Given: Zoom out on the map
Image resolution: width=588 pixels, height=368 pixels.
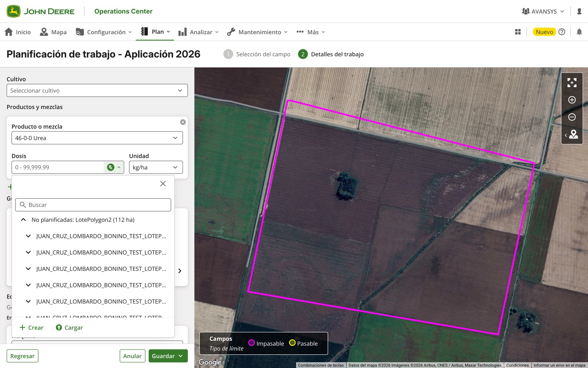Looking at the screenshot, I should point(572,117).
